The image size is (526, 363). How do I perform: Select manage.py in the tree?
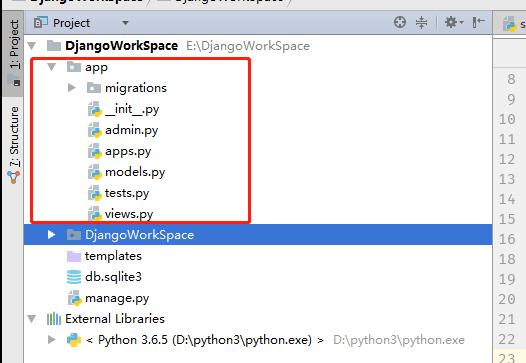click(x=117, y=298)
